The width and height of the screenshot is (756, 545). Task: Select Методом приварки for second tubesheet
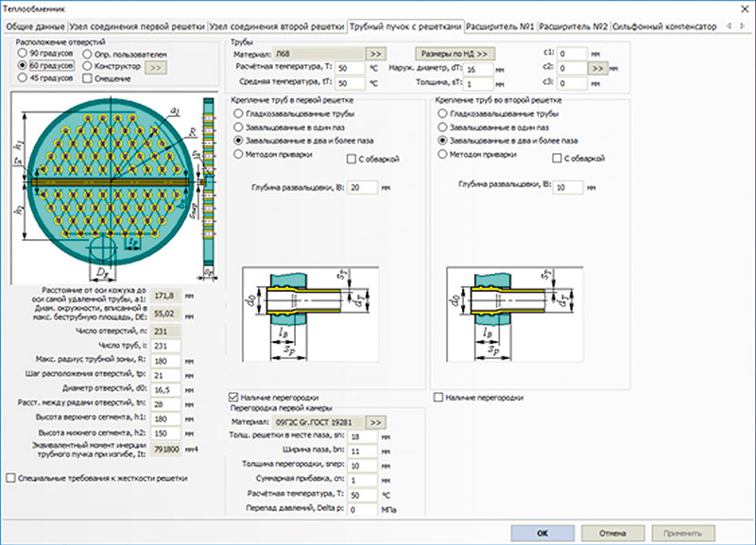tap(477, 154)
